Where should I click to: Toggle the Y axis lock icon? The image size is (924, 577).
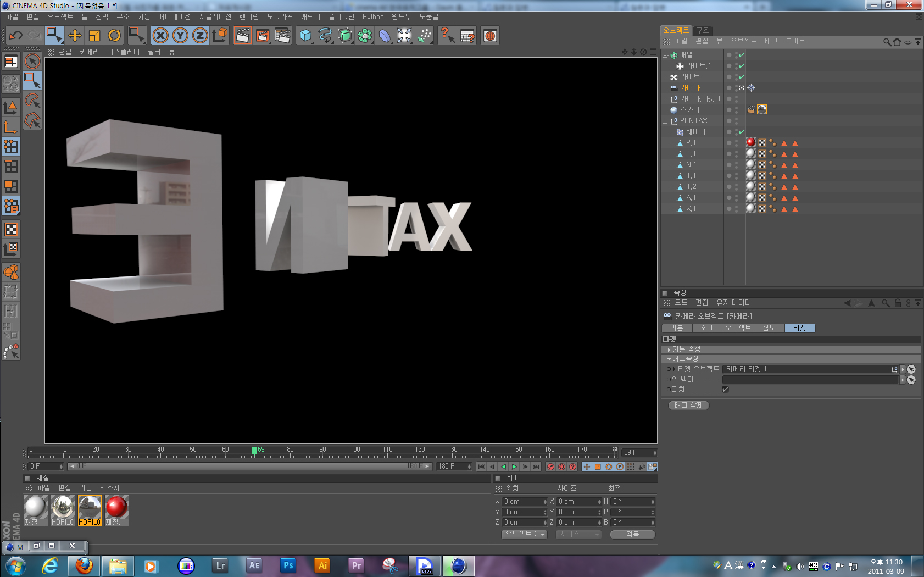click(180, 36)
